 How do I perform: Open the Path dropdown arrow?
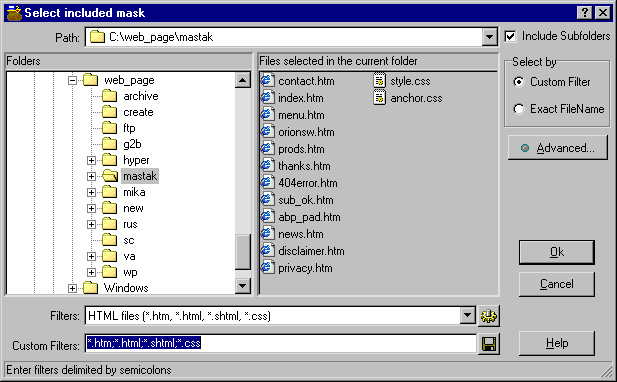489,37
